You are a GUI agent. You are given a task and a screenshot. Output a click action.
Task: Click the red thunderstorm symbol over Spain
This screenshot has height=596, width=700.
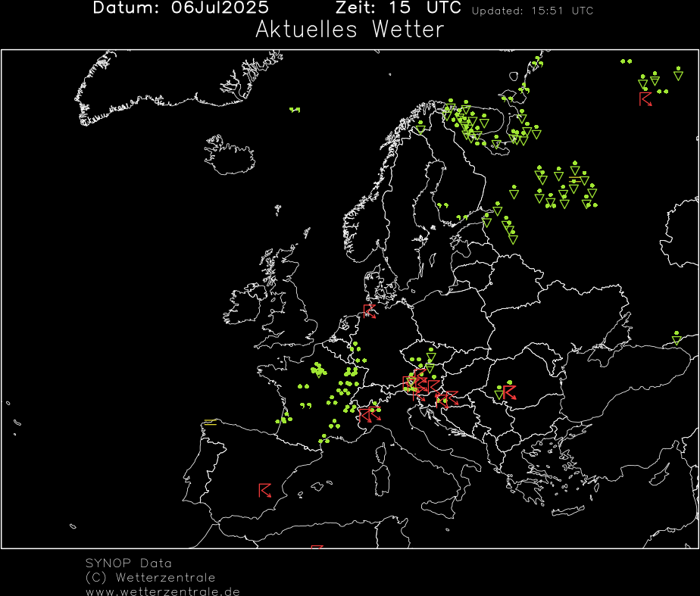(x=264, y=490)
